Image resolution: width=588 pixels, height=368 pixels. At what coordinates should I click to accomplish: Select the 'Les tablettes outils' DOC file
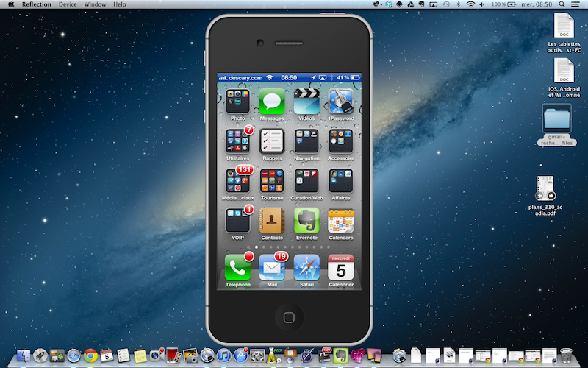[564, 33]
